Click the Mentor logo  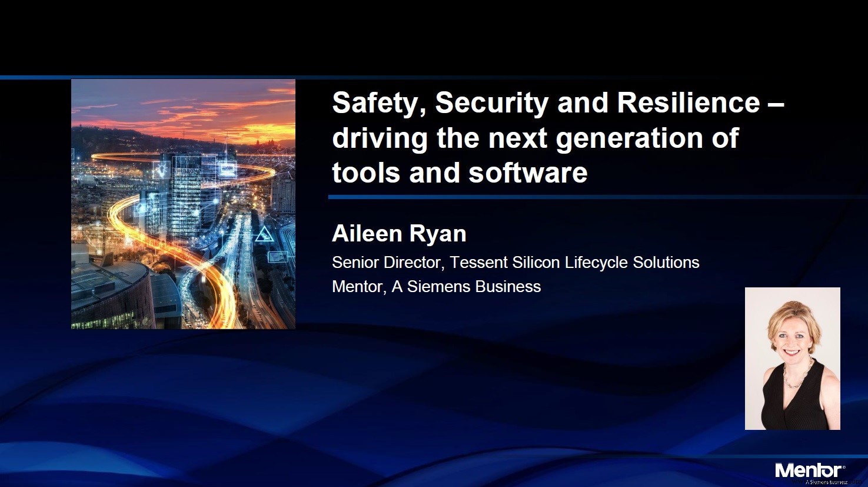pos(808,470)
